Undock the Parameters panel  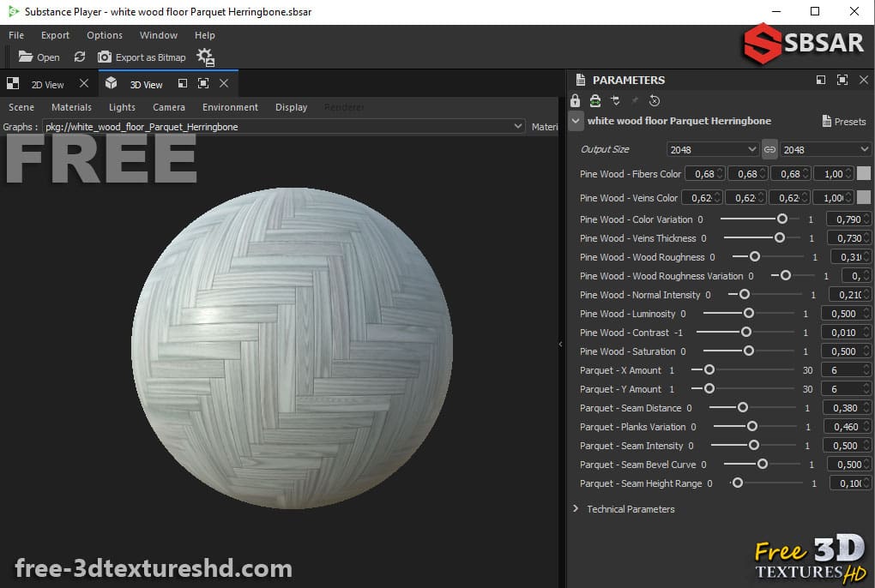tap(821, 80)
